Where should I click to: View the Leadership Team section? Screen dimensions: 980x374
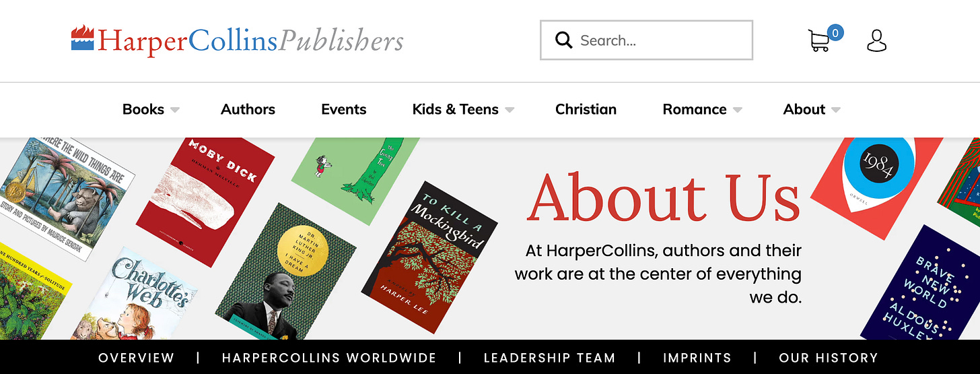coord(549,358)
